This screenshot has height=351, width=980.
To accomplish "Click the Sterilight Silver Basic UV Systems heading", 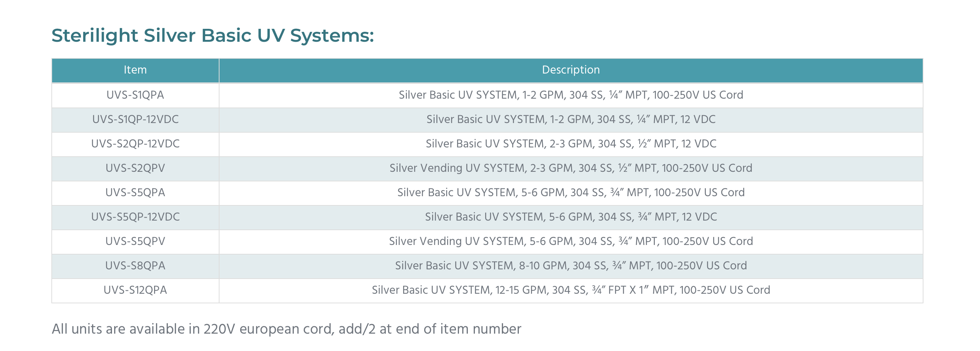I will pos(212,36).
